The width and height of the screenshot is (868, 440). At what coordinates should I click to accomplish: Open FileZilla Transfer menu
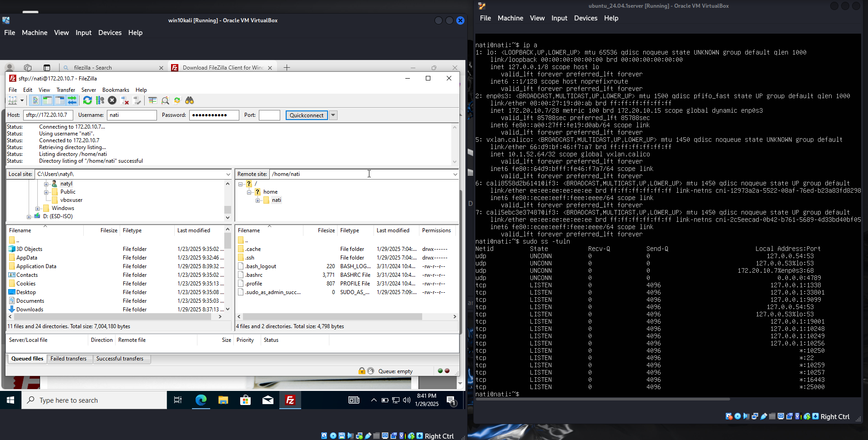tap(66, 90)
